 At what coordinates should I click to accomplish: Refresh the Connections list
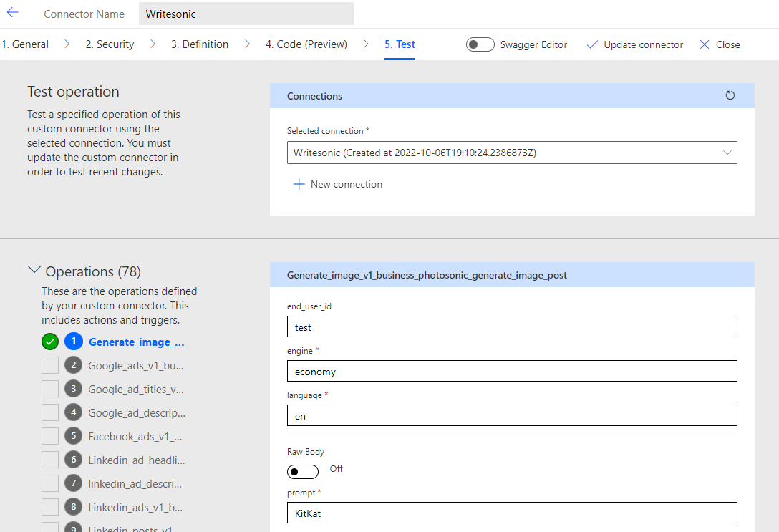730,95
